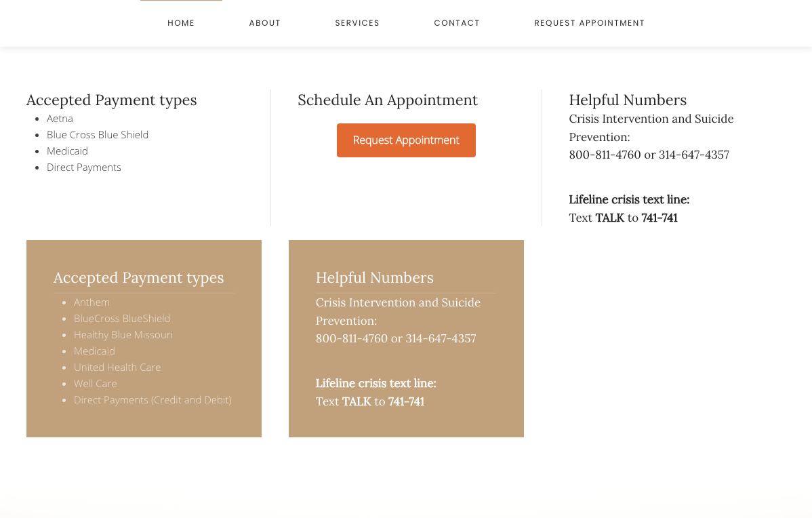Open the Home menu item
The image size is (812, 518).
[x=181, y=23]
